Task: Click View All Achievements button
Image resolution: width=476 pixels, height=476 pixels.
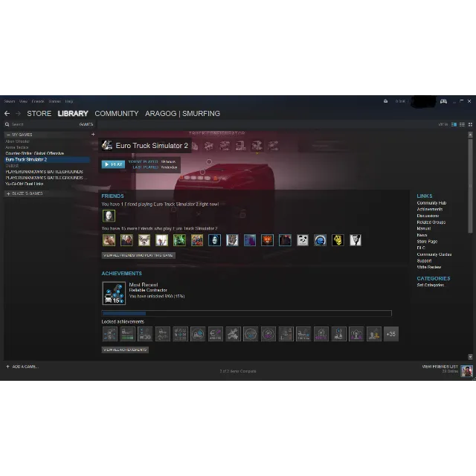Action: point(125,350)
